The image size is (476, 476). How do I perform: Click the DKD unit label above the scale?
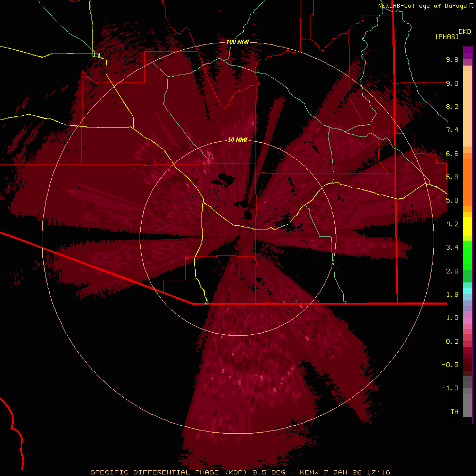pyautogui.click(x=465, y=32)
